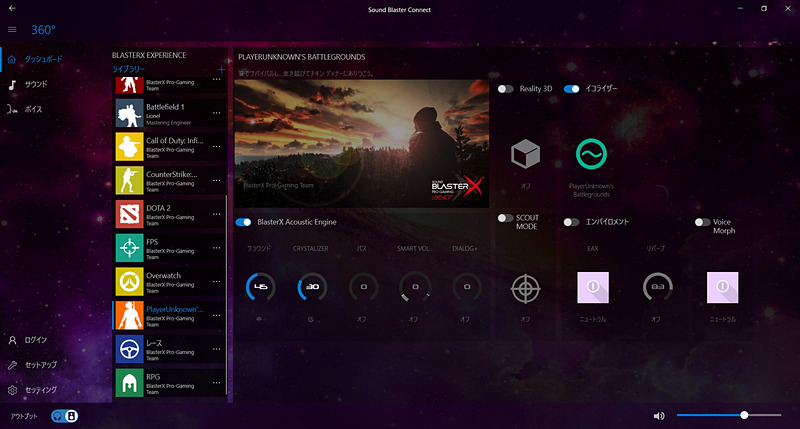Open the サウンド sound page
800x429 pixels.
[x=36, y=84]
